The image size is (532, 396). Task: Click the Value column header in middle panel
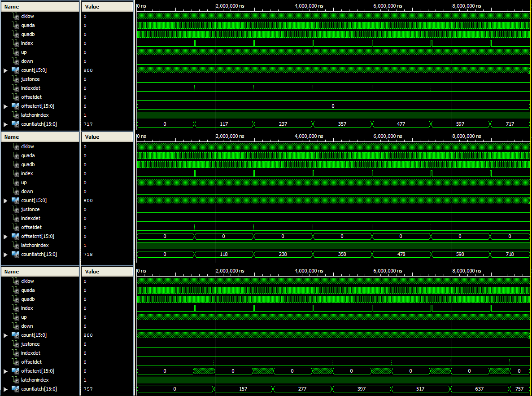pyautogui.click(x=107, y=137)
